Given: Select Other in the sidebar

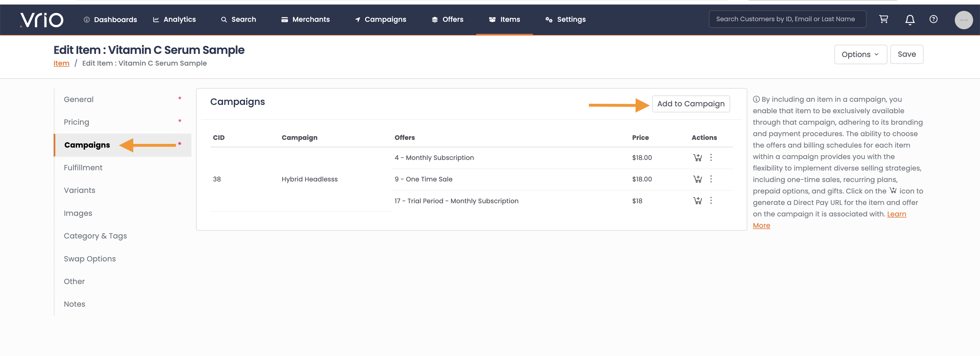Looking at the screenshot, I should click(123, 281).
